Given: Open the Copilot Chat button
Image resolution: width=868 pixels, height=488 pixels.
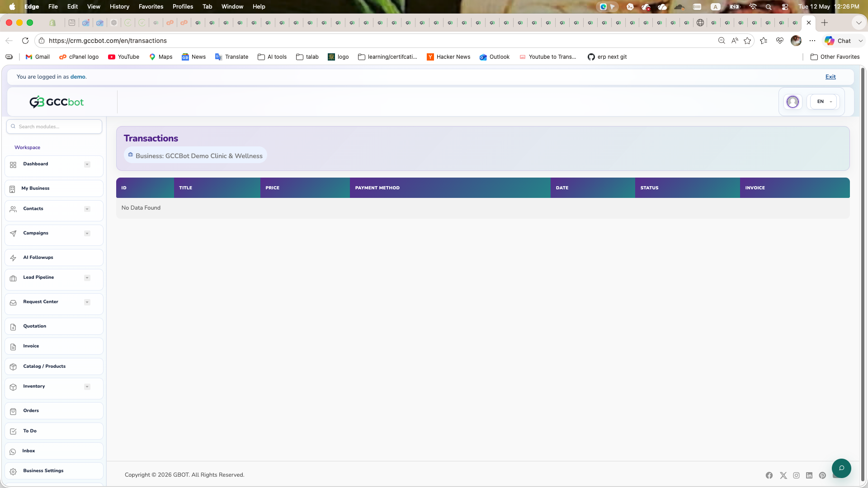Looking at the screenshot, I should pos(838,41).
